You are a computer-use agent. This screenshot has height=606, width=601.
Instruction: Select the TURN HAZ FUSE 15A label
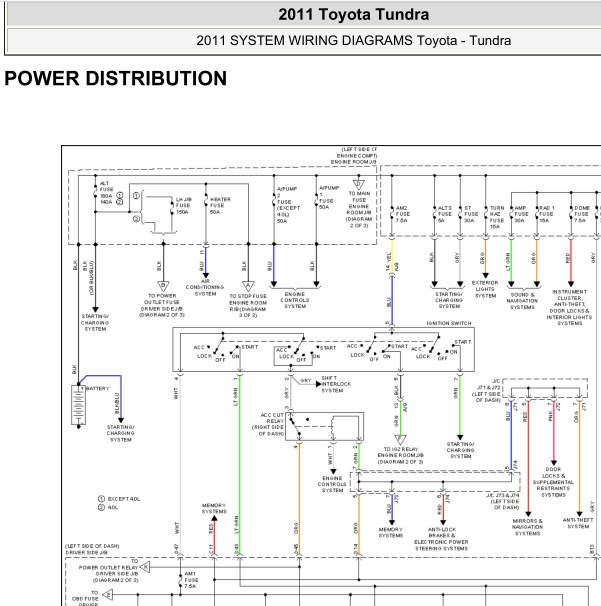click(x=497, y=217)
